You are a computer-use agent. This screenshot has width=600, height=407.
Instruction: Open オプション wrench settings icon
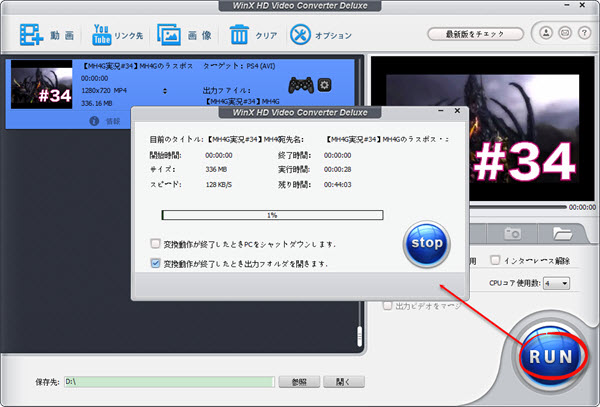(300, 35)
